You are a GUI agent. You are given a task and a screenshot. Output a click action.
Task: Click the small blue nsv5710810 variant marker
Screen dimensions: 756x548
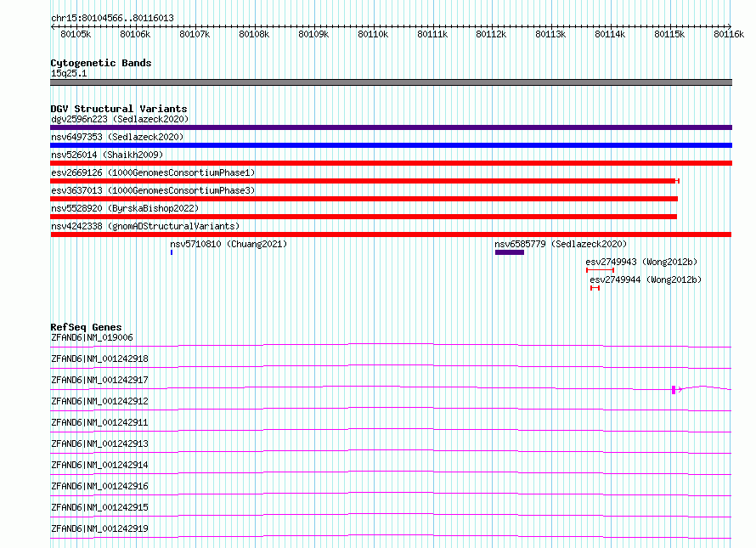(x=172, y=252)
